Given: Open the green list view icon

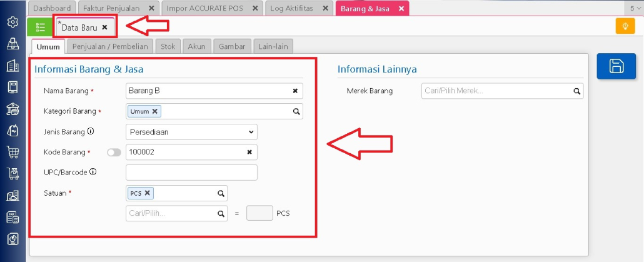Looking at the screenshot, I should click(x=41, y=27).
